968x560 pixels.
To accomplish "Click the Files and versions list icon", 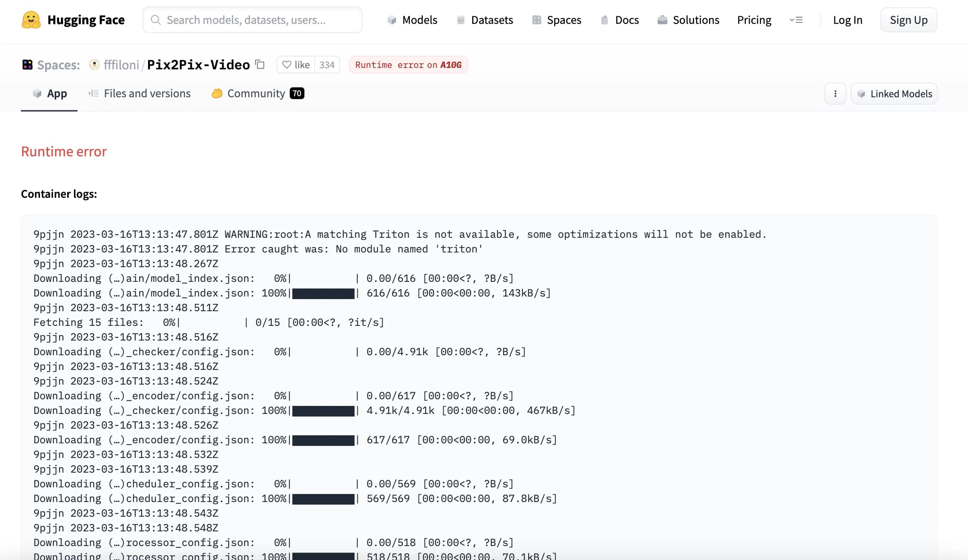I will pyautogui.click(x=93, y=93).
